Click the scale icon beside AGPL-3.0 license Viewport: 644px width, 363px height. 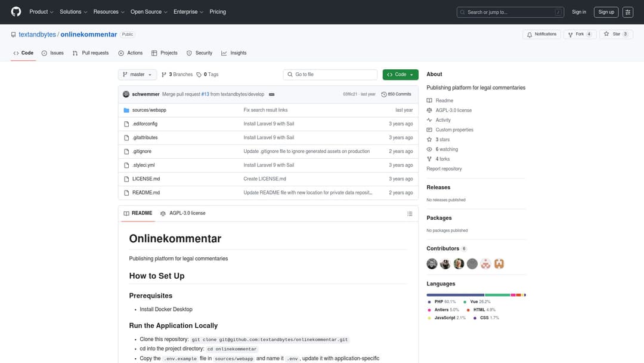tap(429, 110)
